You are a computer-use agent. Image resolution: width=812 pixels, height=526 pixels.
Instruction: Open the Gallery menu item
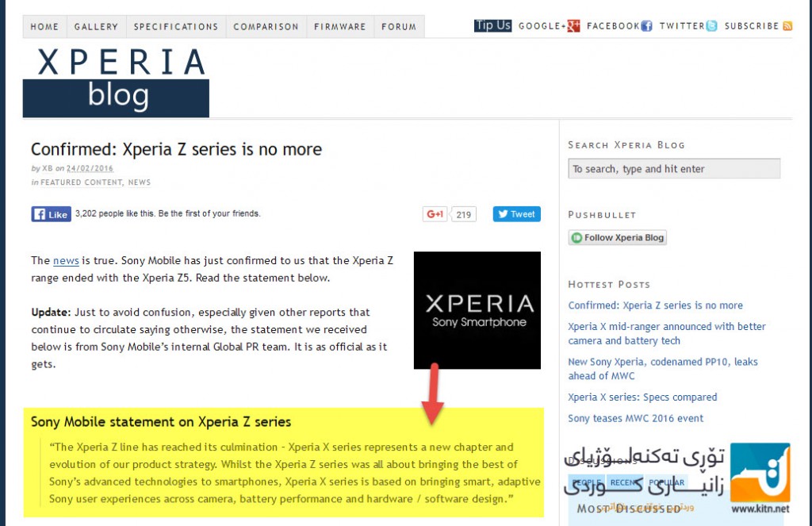tap(96, 26)
